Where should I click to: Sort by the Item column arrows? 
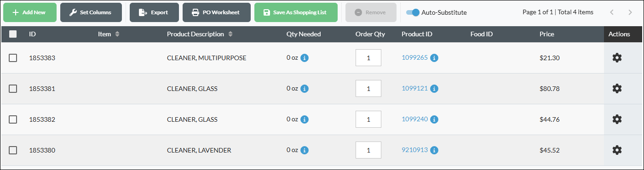point(117,34)
